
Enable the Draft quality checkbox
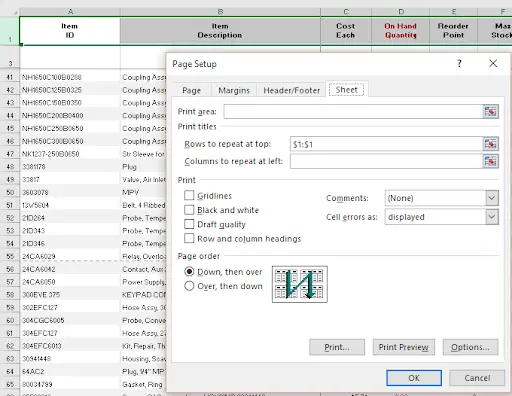pos(189,224)
